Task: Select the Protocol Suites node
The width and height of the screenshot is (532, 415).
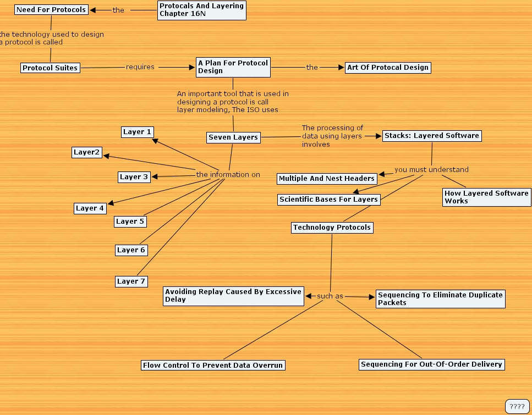Action: point(50,67)
